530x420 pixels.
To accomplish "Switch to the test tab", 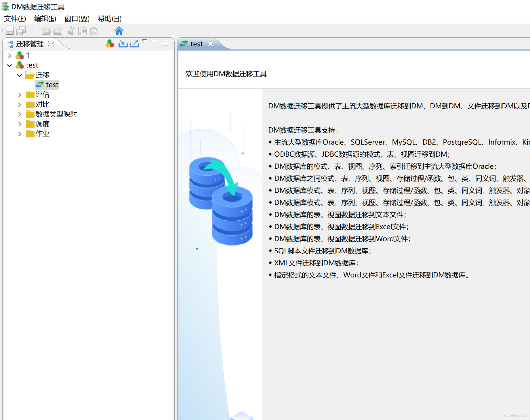I will point(197,44).
